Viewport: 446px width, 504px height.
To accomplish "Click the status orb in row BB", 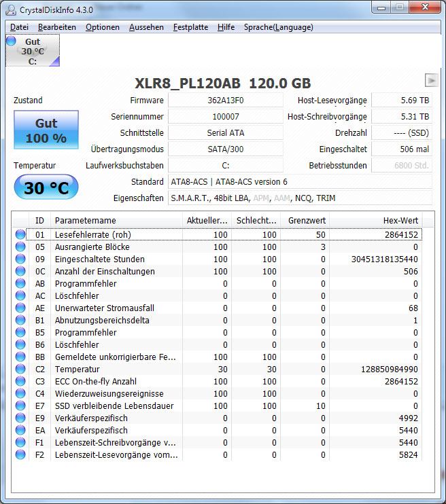I will (20, 357).
